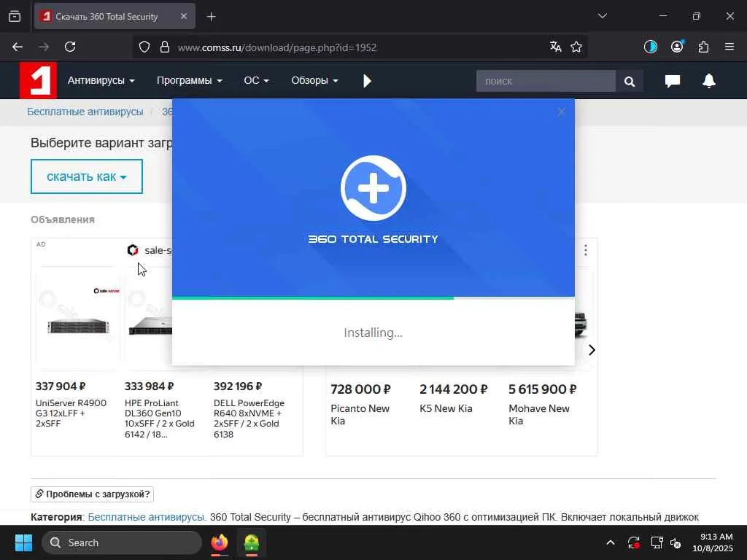Click the Проблемы с загрузкой? button
Screen dimensions: 747x560
[x=92, y=494]
